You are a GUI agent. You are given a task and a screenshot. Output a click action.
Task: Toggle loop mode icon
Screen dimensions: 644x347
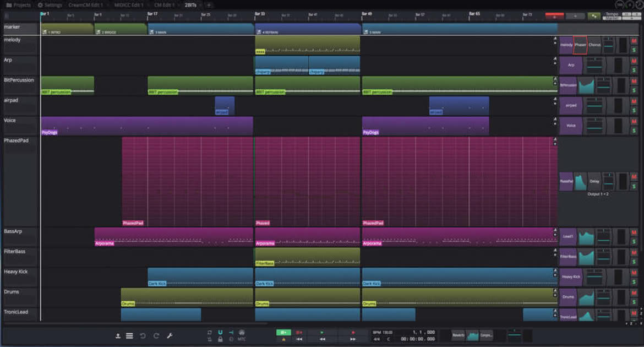[x=210, y=332]
